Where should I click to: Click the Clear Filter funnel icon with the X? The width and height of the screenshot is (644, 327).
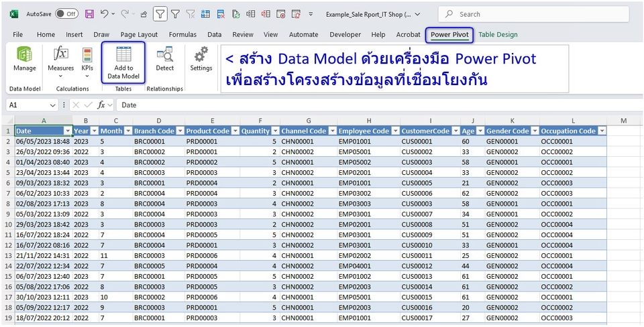coord(191,14)
